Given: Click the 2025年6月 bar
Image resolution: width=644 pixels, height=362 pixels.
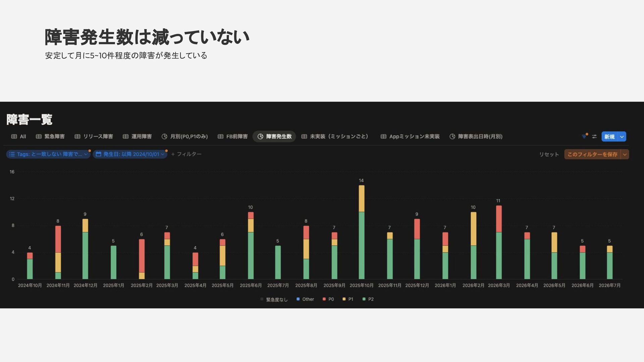Looking at the screenshot, I should [251, 245].
